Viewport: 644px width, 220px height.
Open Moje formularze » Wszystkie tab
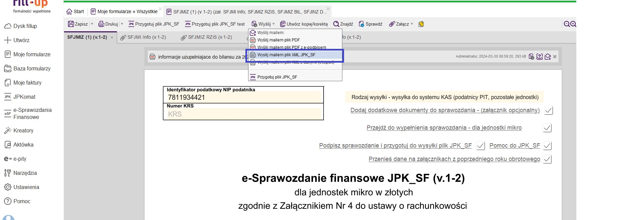[x=124, y=11]
